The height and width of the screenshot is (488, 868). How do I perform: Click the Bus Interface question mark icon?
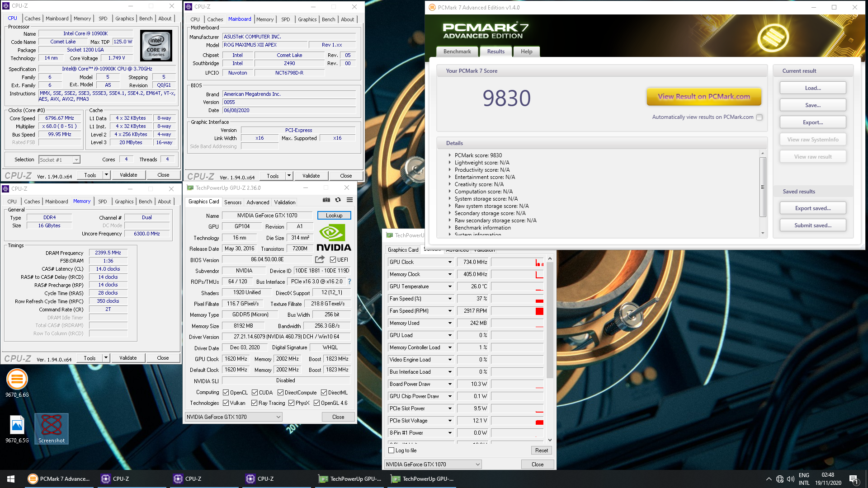coord(349,282)
